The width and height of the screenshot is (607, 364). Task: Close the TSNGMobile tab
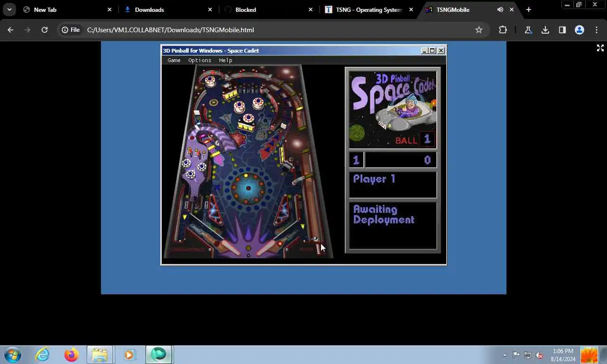[512, 9]
